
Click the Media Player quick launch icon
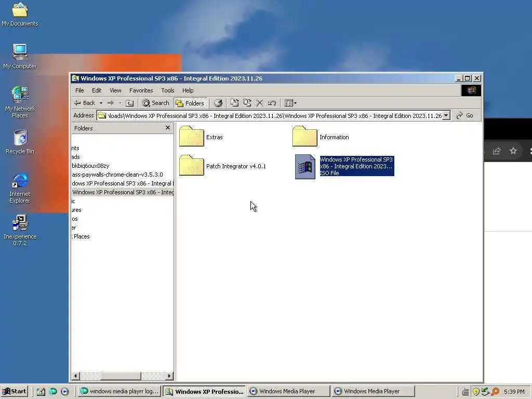point(65,392)
